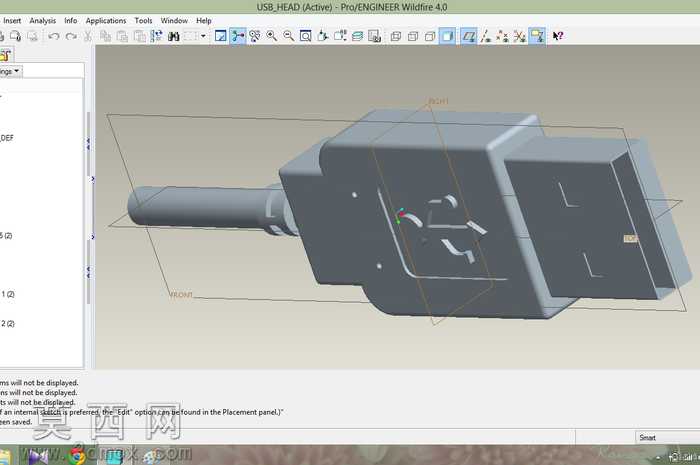Open the Window menu
The image size is (700, 465).
(174, 21)
